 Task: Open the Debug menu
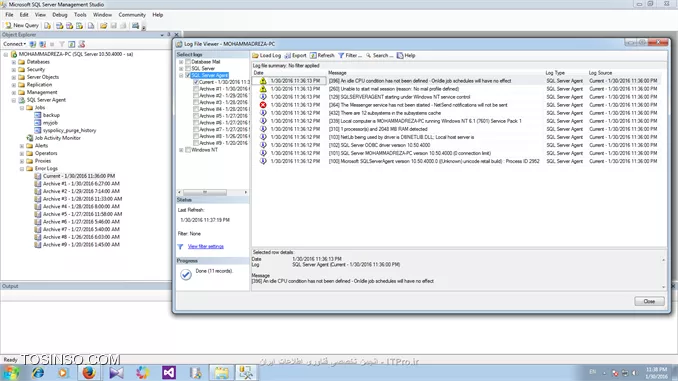click(x=60, y=15)
